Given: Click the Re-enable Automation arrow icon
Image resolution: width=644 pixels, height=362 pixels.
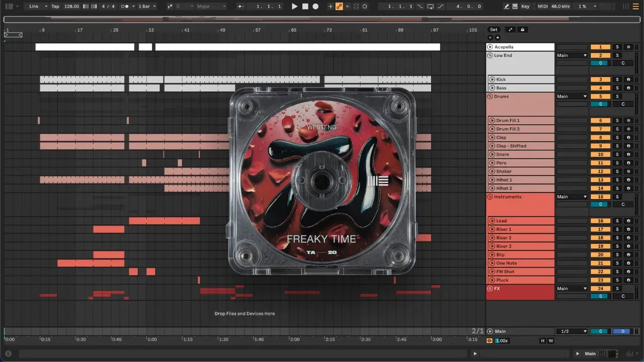Looking at the screenshot, I should tap(348, 7).
